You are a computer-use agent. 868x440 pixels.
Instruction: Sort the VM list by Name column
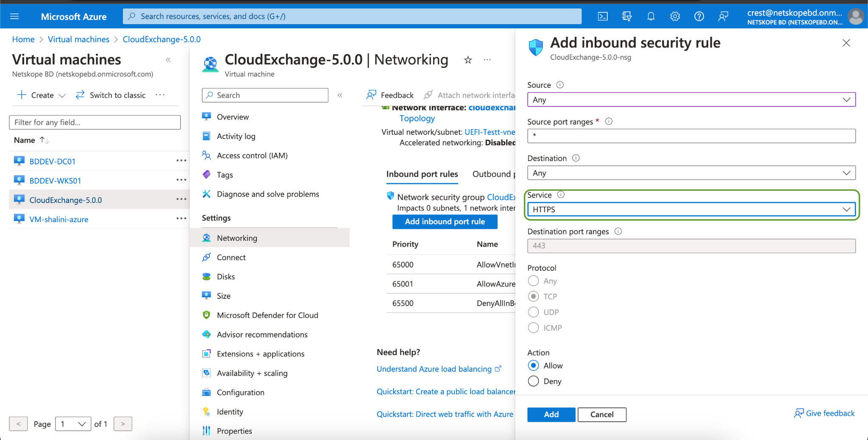(x=32, y=140)
